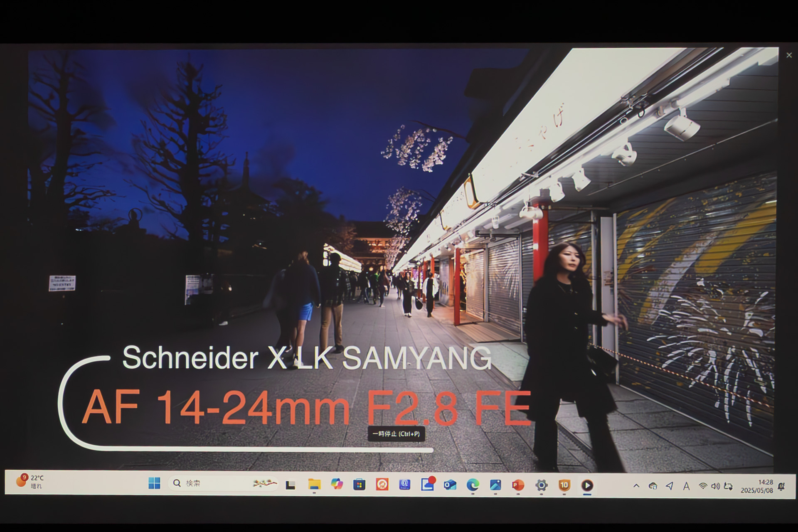The width and height of the screenshot is (798, 532).
Task: Open Settings gear in taskbar
Action: [541, 485]
